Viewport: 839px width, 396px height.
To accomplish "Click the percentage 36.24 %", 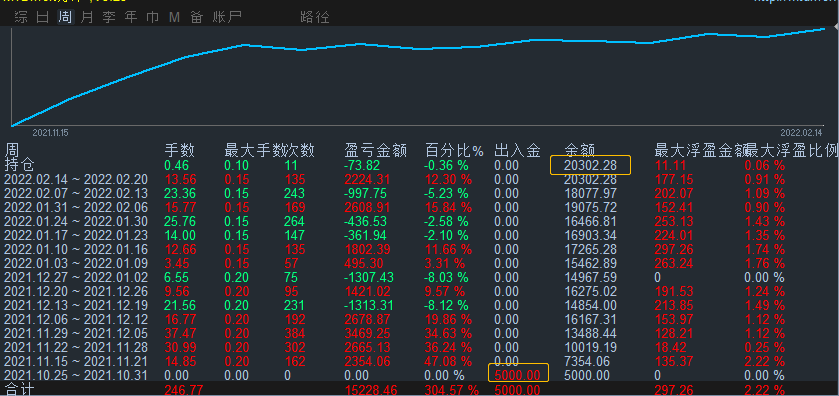I will pos(448,347).
